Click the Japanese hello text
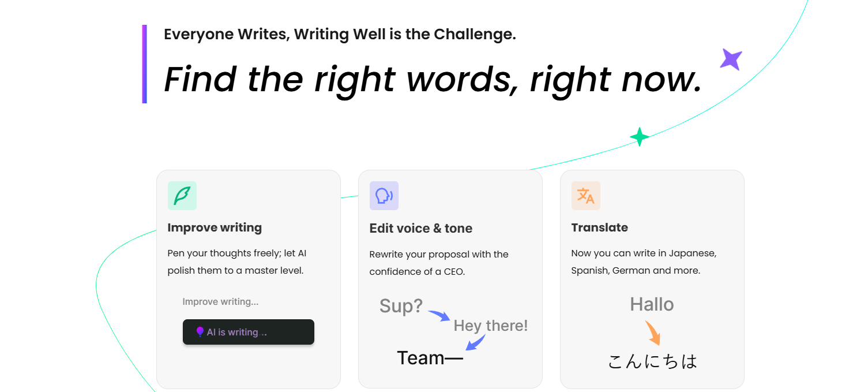The image size is (868, 392). point(652,361)
